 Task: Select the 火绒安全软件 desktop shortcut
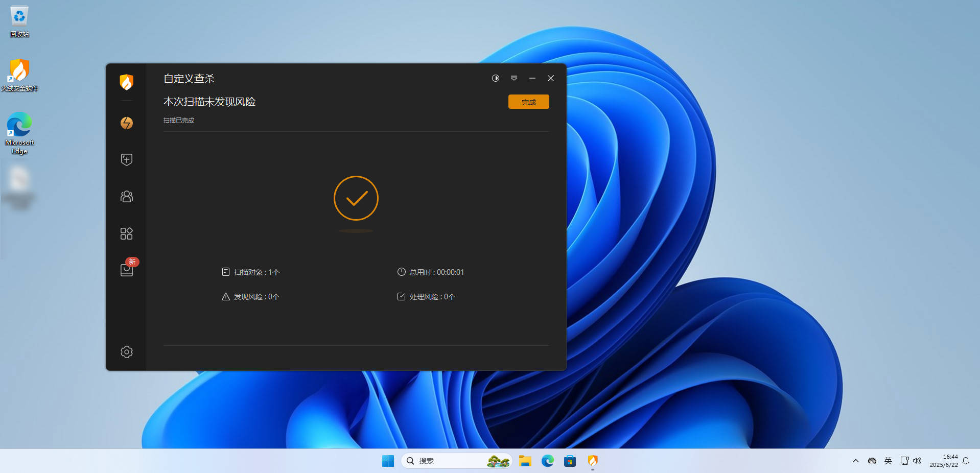tap(19, 75)
